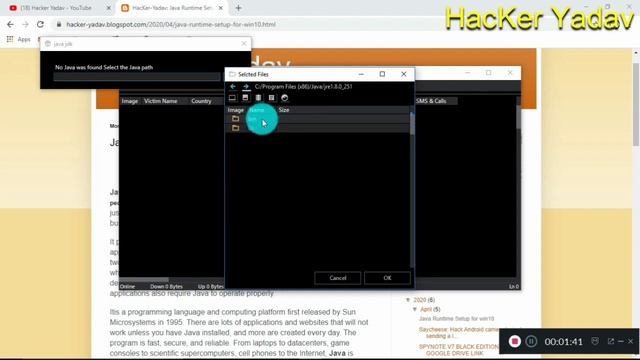
Task: Click the Image column header in Selected Files
Action: [x=236, y=110]
